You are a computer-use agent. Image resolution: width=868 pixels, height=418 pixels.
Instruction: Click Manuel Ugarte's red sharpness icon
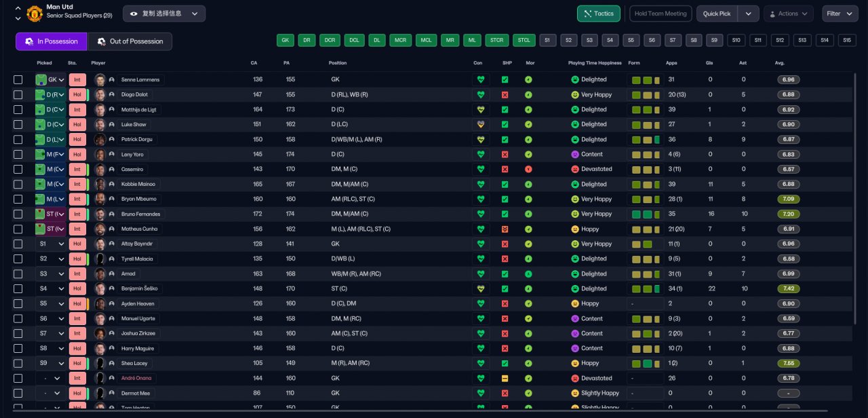point(505,318)
